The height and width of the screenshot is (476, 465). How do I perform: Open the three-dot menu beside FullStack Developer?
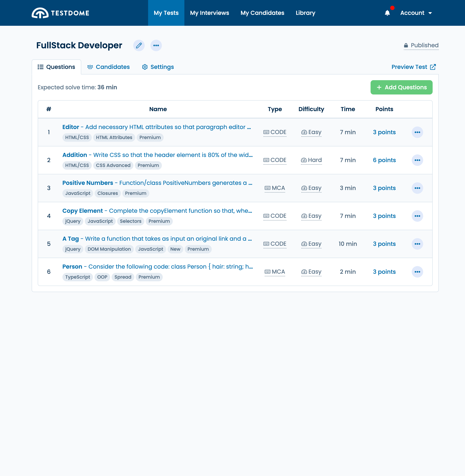pyautogui.click(x=156, y=45)
